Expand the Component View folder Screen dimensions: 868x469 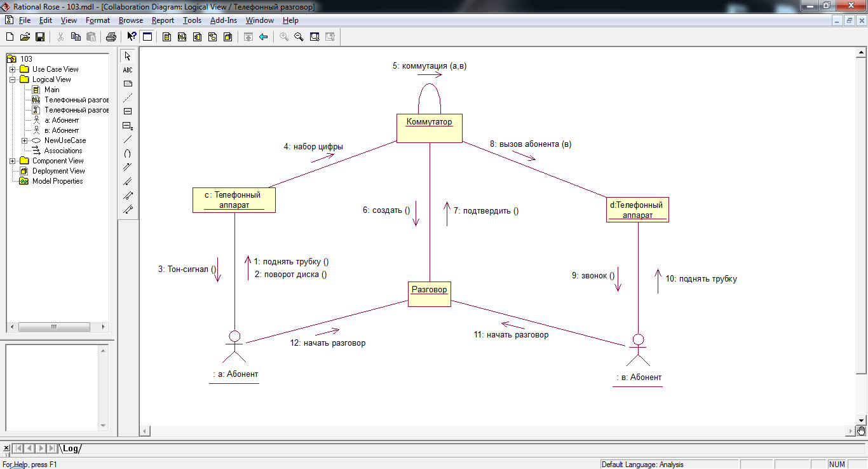12,161
